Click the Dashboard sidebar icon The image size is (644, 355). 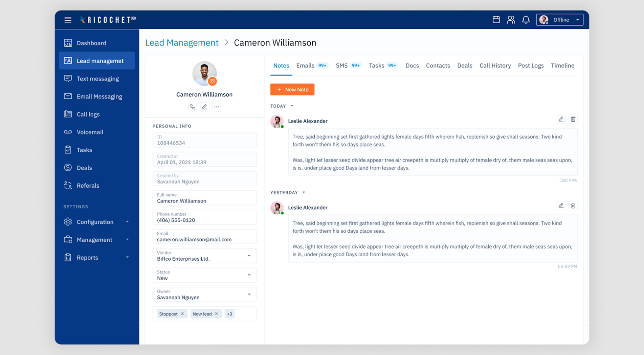tap(68, 43)
